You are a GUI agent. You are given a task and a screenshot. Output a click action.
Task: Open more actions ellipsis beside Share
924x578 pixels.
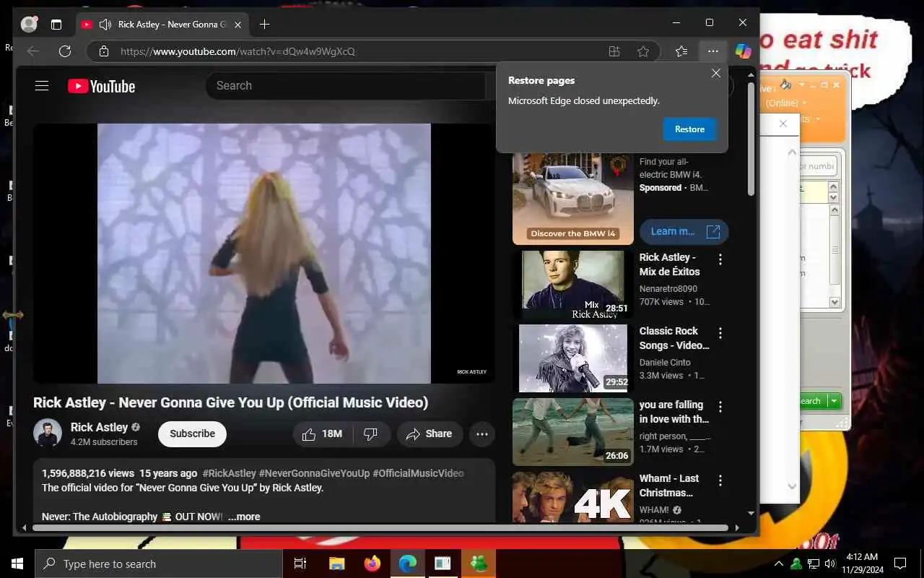(x=482, y=434)
